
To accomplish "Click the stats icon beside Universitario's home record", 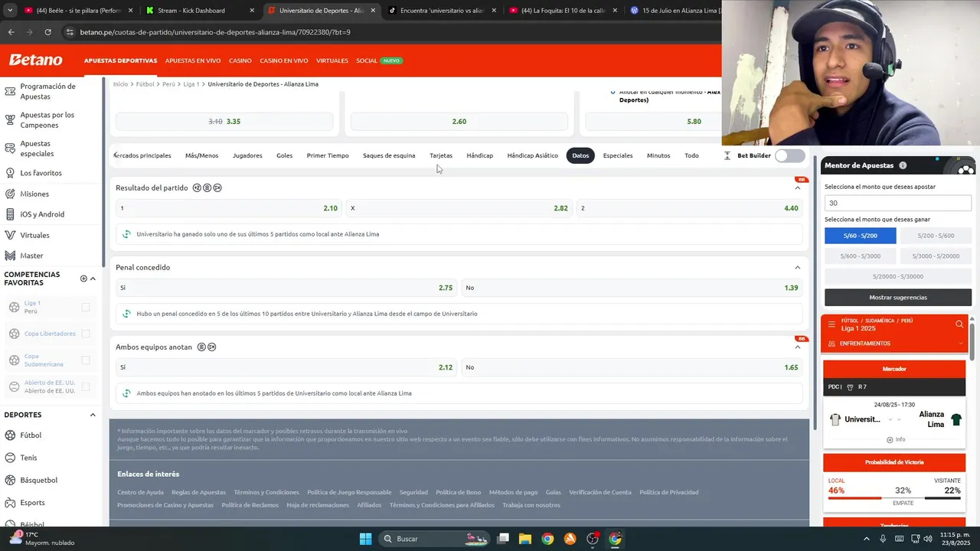I will coord(126,234).
